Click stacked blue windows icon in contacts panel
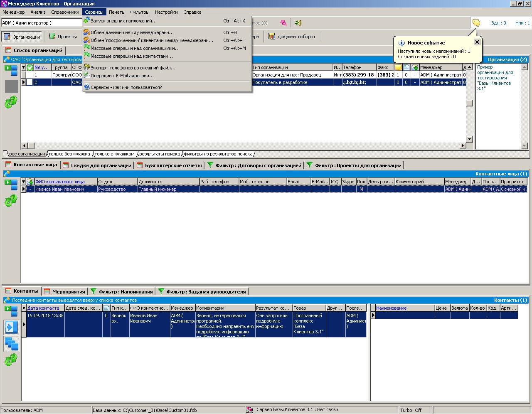The image size is (532, 414). (x=11, y=344)
